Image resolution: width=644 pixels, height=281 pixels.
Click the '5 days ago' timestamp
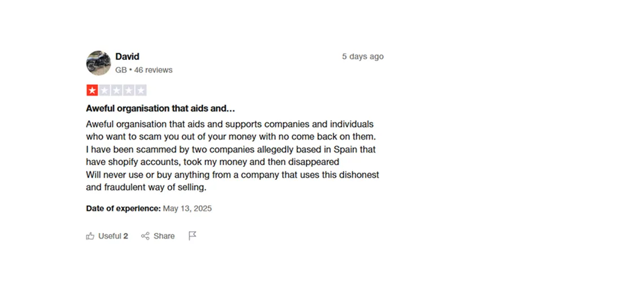(x=362, y=57)
